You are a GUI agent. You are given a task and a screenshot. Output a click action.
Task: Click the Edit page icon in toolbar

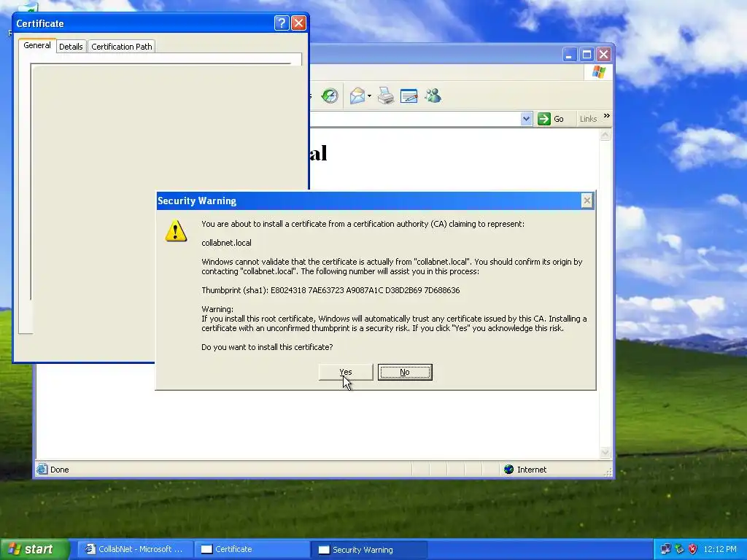pyautogui.click(x=409, y=96)
